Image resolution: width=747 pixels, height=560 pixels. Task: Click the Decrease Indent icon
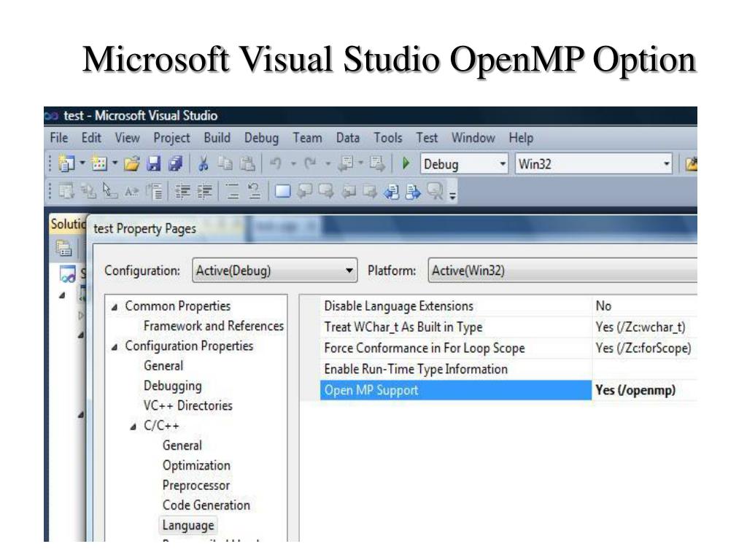(182, 192)
